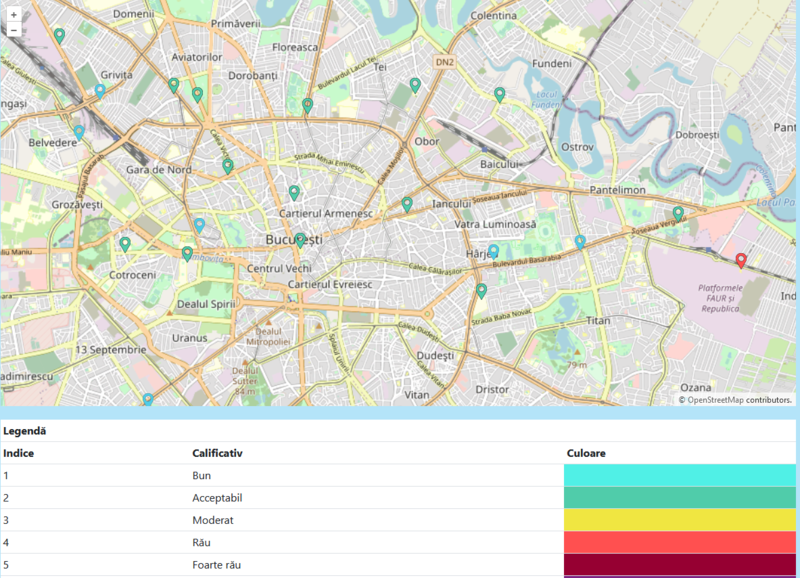Click the cyan color swatch for Bun
The image size is (800, 578).
tap(680, 476)
